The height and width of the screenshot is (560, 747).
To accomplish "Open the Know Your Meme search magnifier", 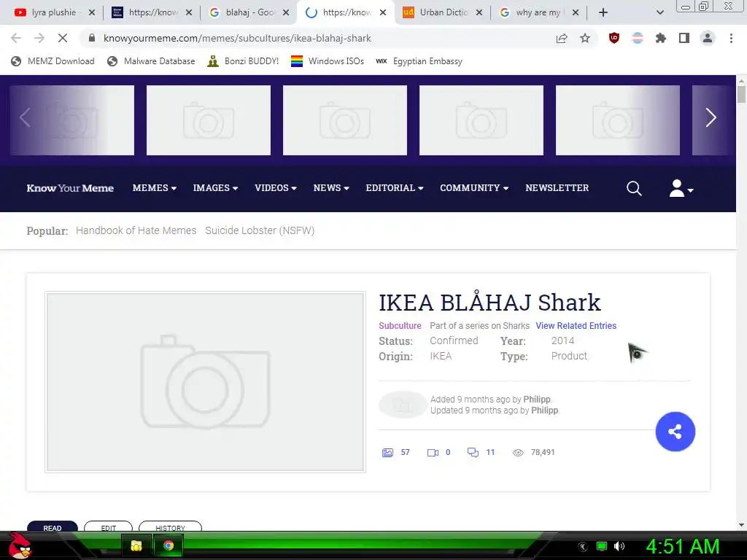I will 634,188.
